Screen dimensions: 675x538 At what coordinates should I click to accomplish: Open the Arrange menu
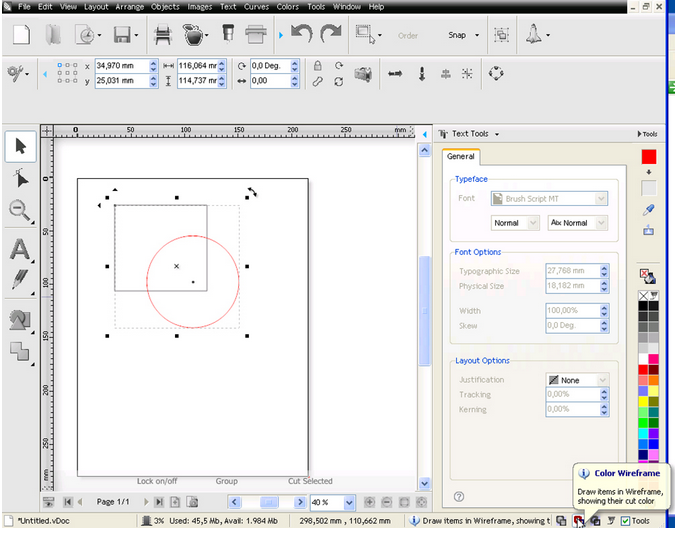[129, 7]
